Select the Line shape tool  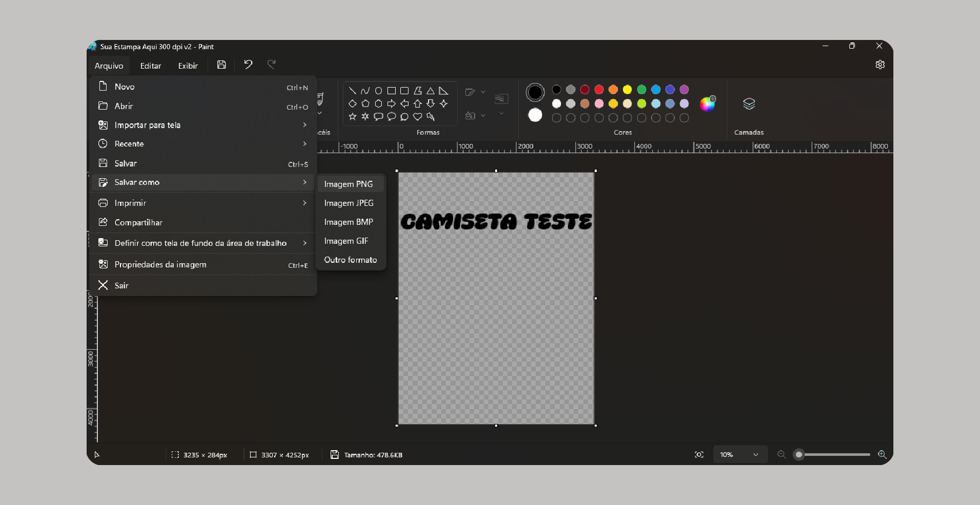pyautogui.click(x=352, y=91)
